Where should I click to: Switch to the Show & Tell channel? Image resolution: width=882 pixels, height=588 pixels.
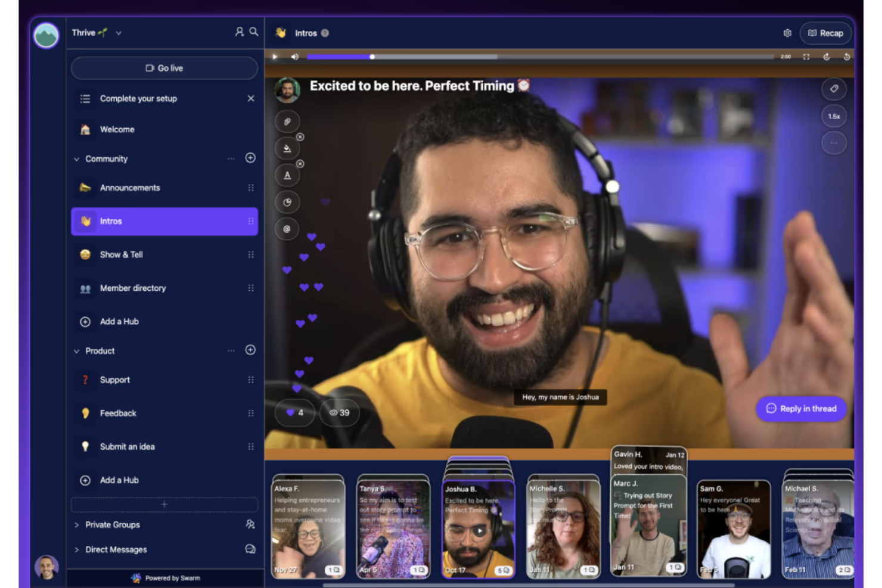122,254
